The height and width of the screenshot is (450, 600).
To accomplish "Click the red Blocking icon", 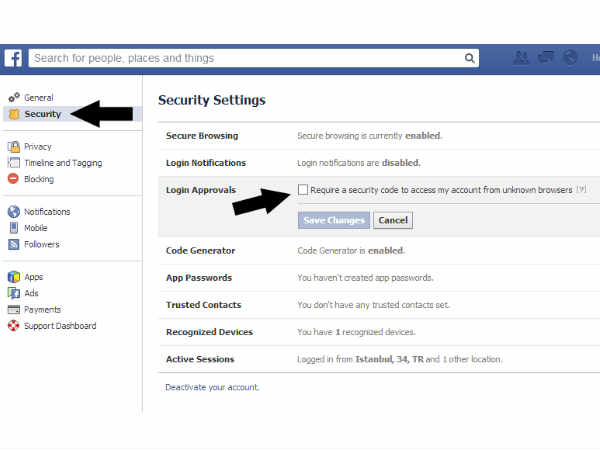I will (x=14, y=179).
